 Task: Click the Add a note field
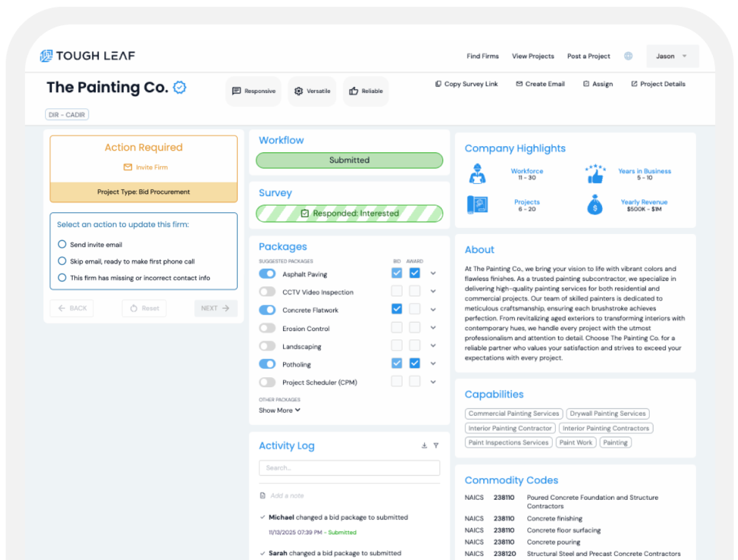coord(287,495)
